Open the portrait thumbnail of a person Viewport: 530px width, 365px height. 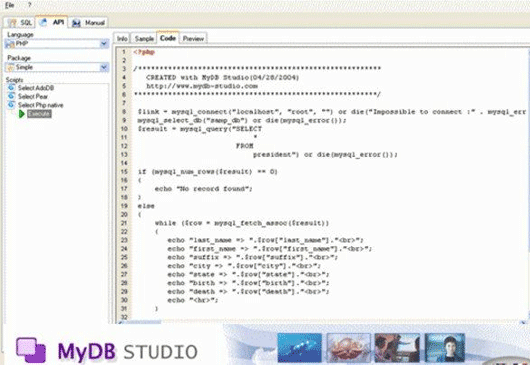pos(445,347)
